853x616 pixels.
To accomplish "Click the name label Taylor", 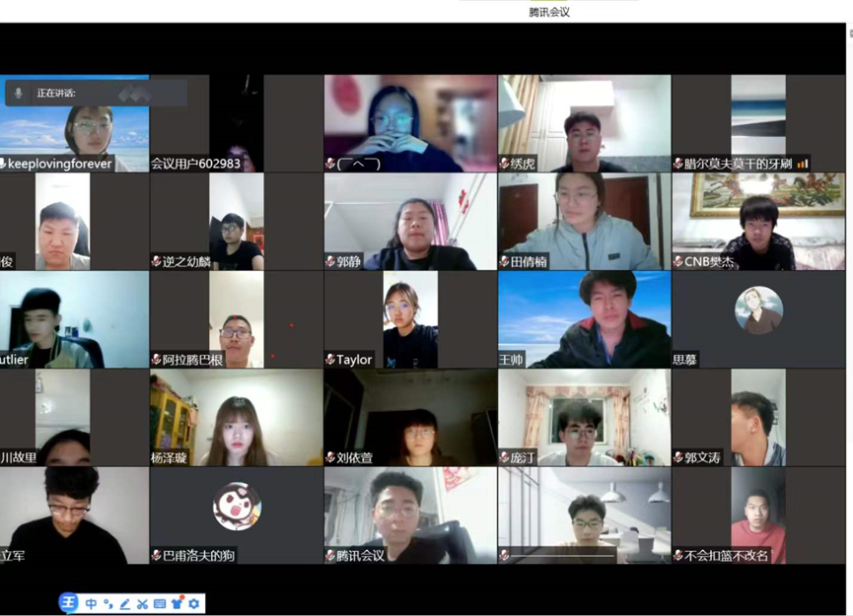I will tap(354, 360).
